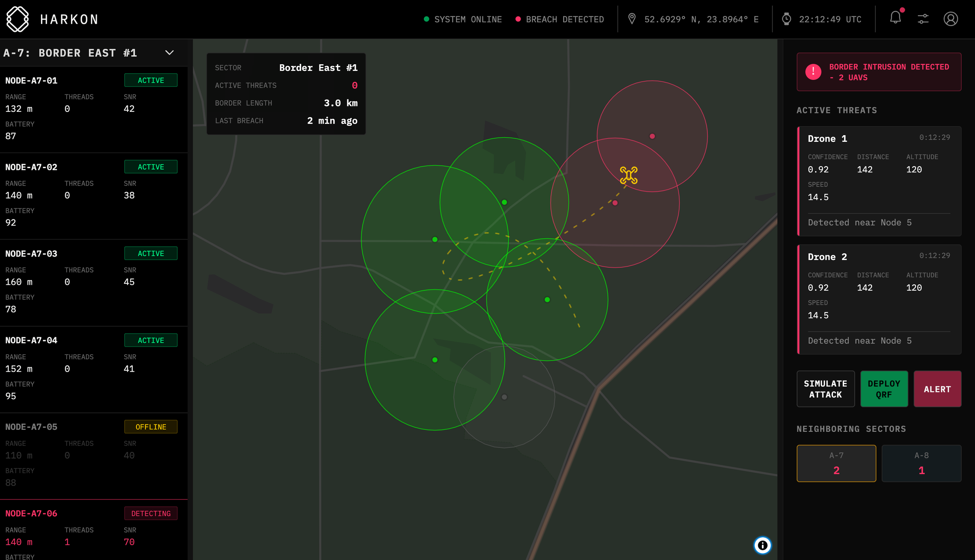The image size is (975, 560).
Task: Toggle NODE-A7-06 Detecting status badge
Action: [x=151, y=513]
